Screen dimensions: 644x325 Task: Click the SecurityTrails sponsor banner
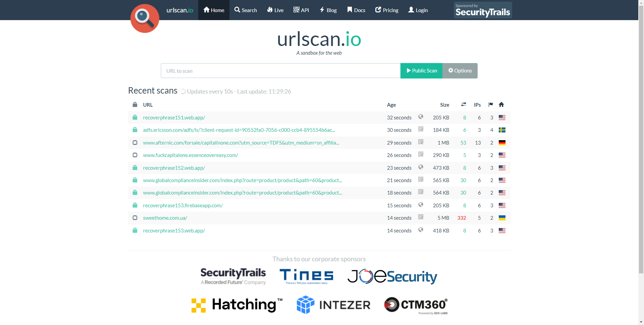483,10
